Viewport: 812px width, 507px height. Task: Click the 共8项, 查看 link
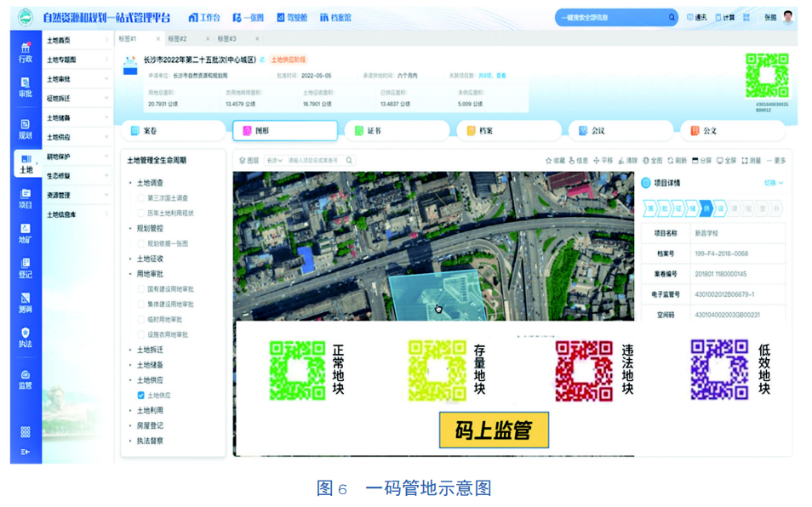click(x=492, y=76)
